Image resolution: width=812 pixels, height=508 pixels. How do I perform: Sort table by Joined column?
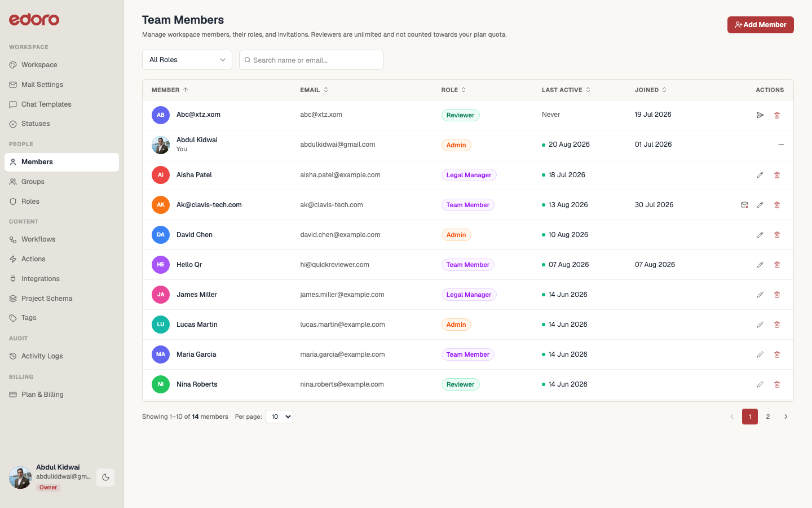coord(651,90)
